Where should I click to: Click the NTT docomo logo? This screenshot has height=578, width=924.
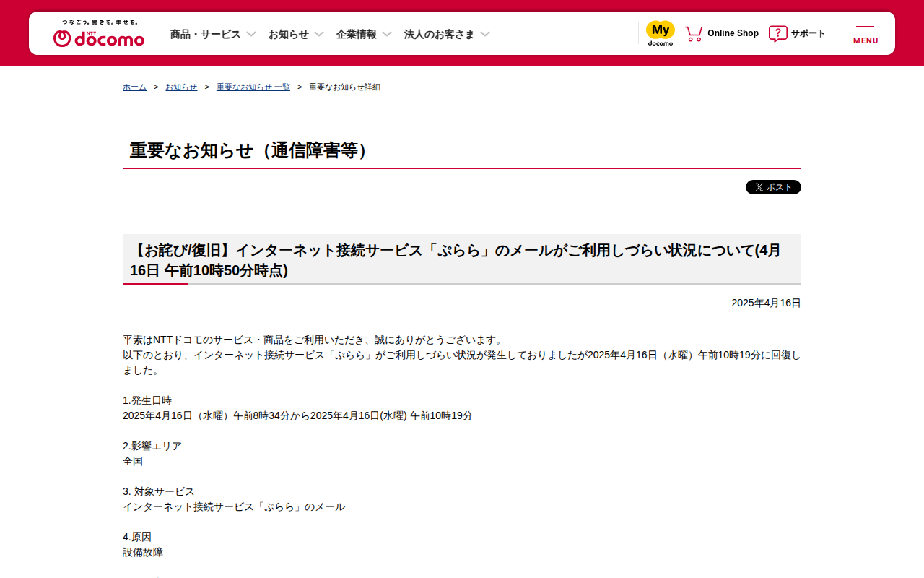[99, 33]
